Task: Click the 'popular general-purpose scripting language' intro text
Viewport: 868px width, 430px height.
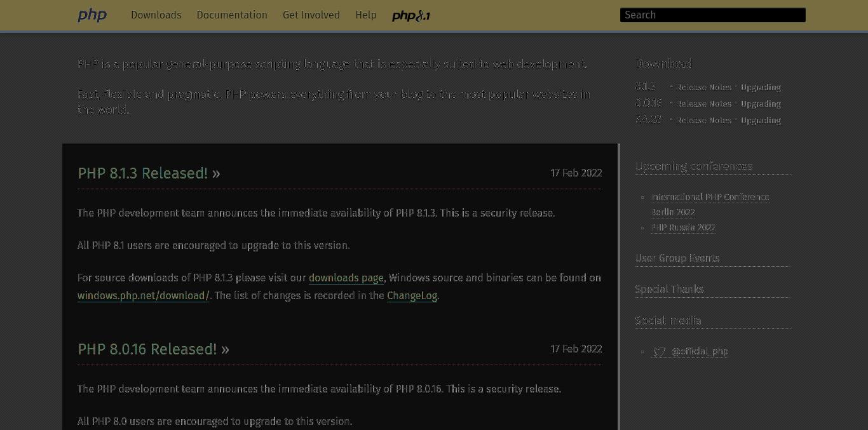Action: (x=332, y=64)
